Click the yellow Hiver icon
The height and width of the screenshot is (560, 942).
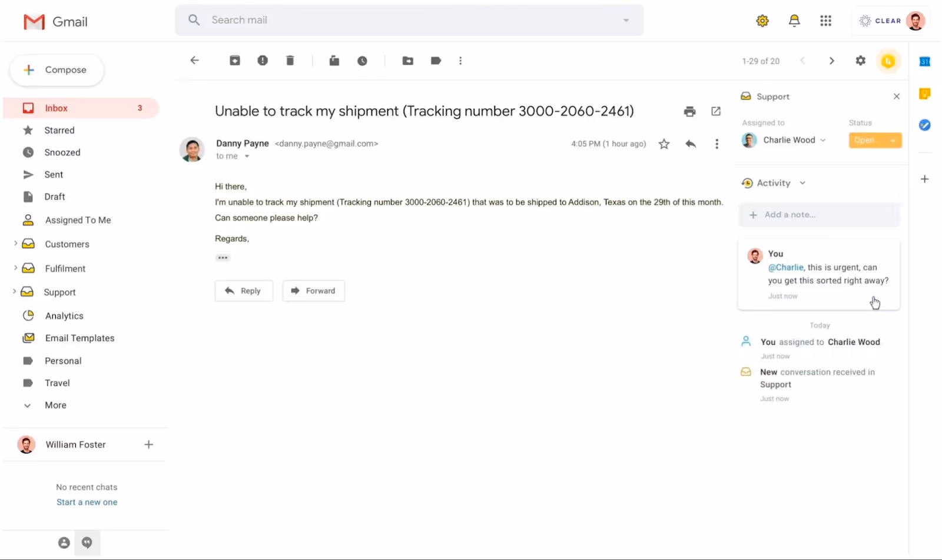point(888,61)
